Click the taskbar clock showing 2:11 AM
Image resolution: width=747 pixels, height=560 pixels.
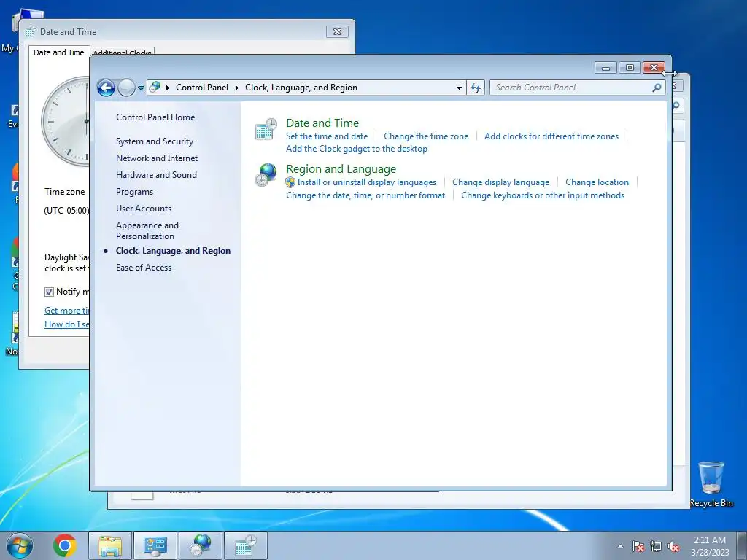click(710, 546)
